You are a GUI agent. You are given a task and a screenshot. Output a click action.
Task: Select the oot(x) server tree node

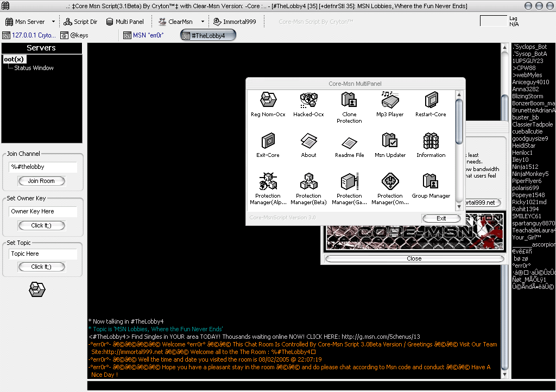click(x=14, y=59)
